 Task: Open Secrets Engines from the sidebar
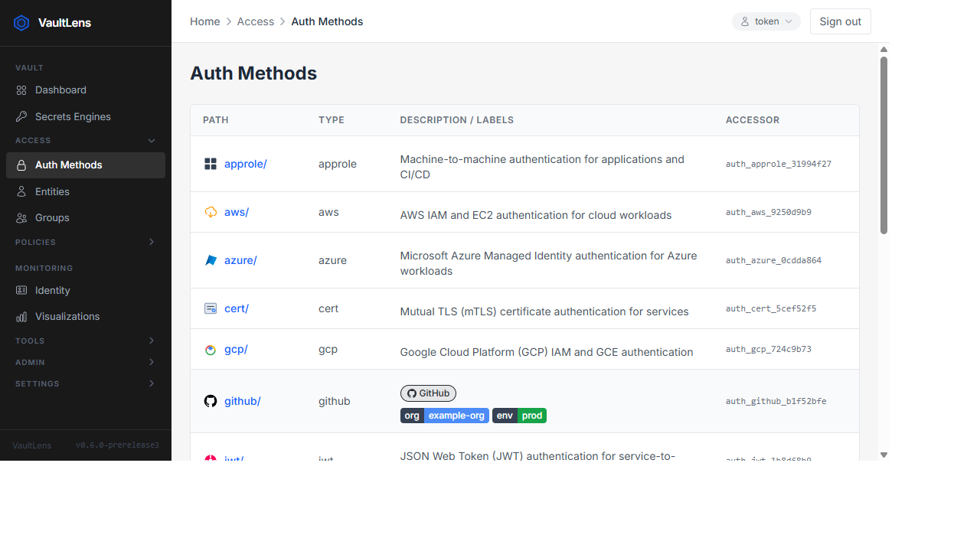[86, 117]
